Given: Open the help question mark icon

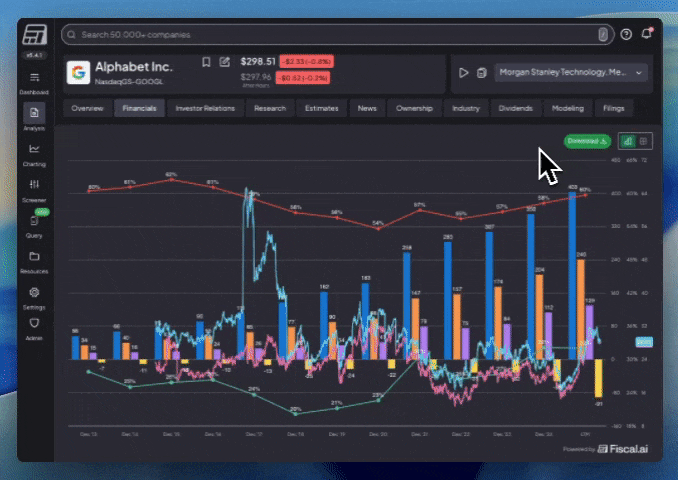Looking at the screenshot, I should (626, 34).
